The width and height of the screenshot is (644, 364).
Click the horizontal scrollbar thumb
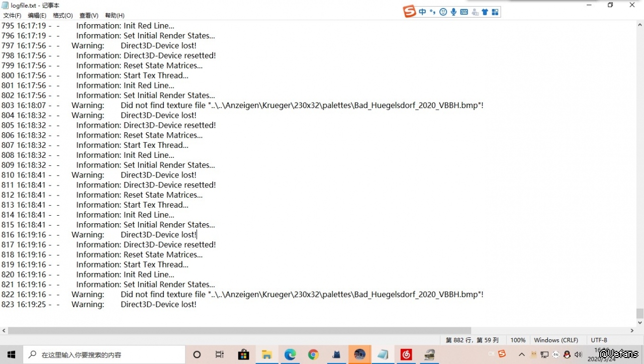[239, 330]
